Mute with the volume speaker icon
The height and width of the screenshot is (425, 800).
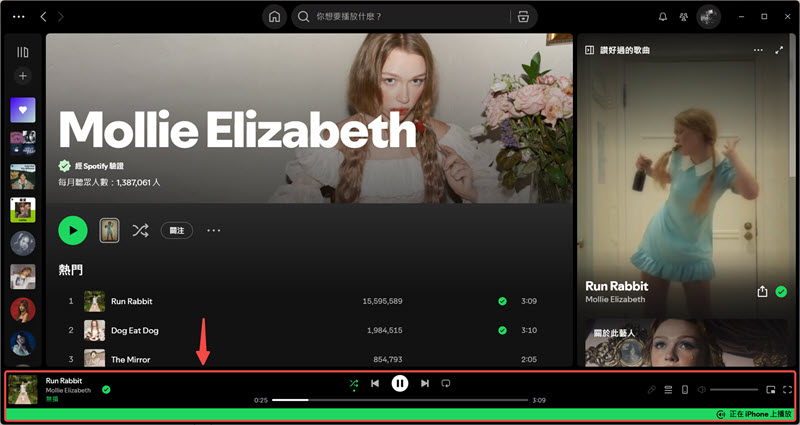702,390
